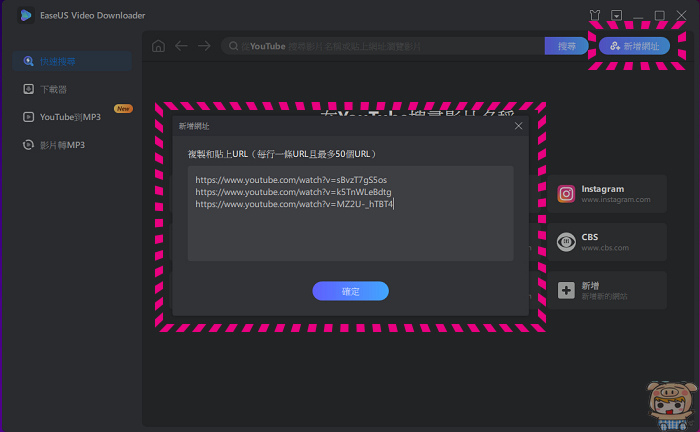Navigate back with the left arrow
Viewport: 700px width, 432px height.
click(x=181, y=46)
